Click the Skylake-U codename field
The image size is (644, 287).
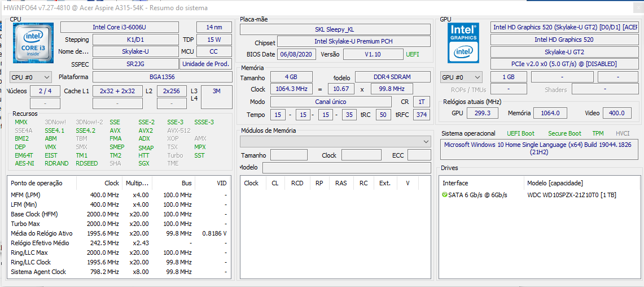[x=135, y=52]
